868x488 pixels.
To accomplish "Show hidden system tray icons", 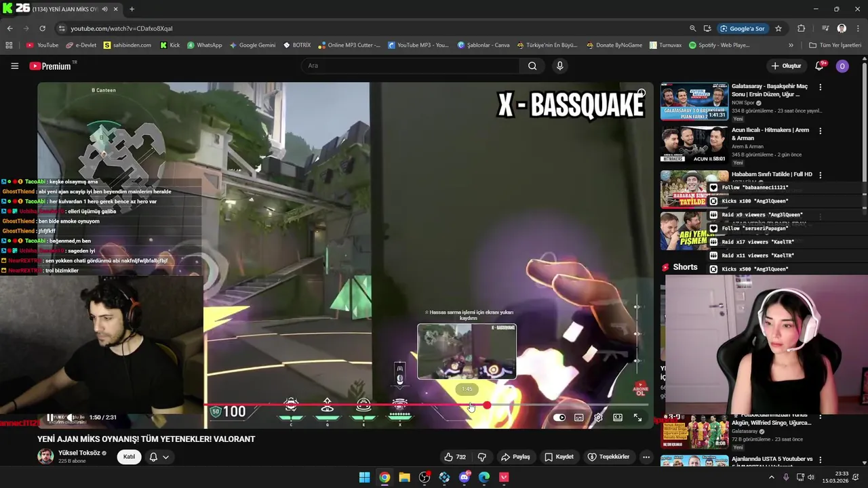I will coord(771,477).
